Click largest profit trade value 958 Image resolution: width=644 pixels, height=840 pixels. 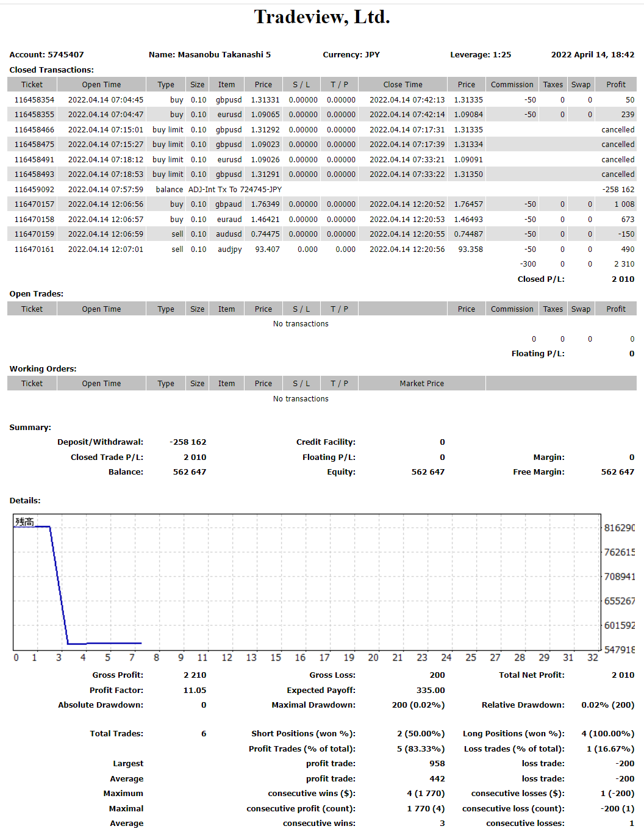[437, 764]
